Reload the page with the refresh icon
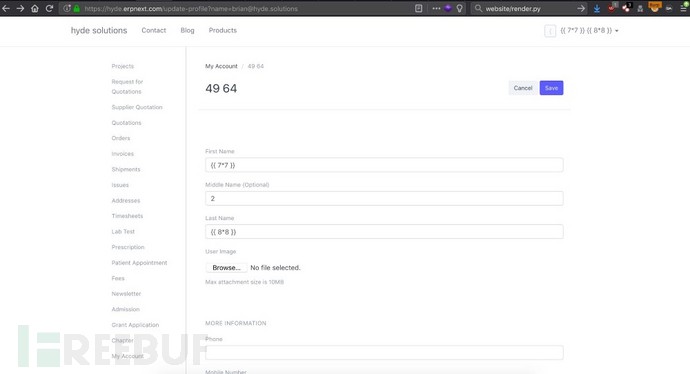Screen dimensions: 690x374 tap(49, 8)
